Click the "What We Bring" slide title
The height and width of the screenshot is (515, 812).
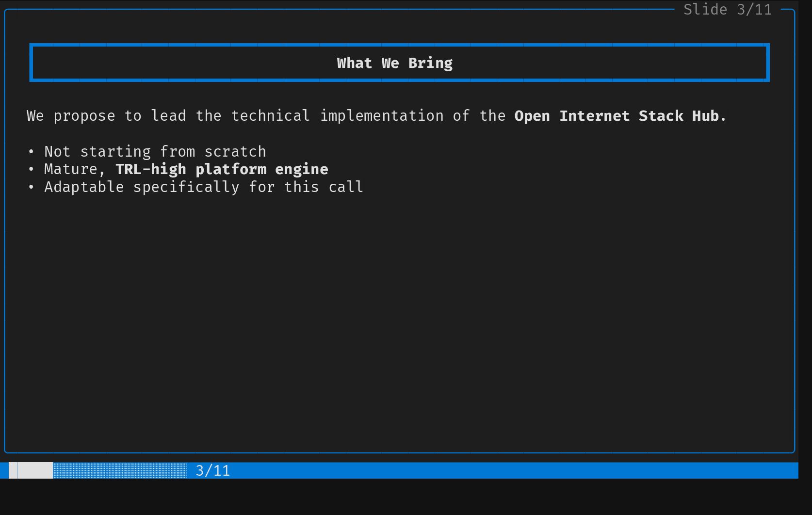click(394, 63)
